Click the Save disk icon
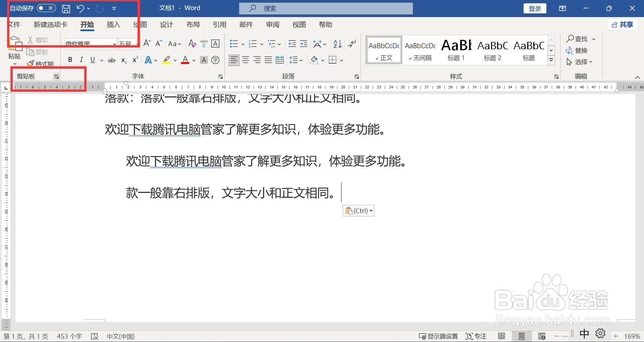The width and height of the screenshot is (644, 342). coord(66,8)
